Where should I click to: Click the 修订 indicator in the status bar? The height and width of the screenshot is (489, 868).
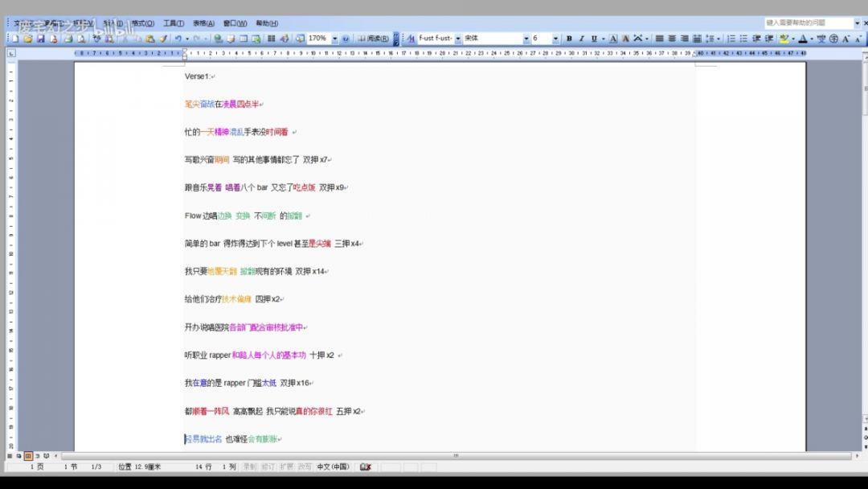click(x=268, y=466)
